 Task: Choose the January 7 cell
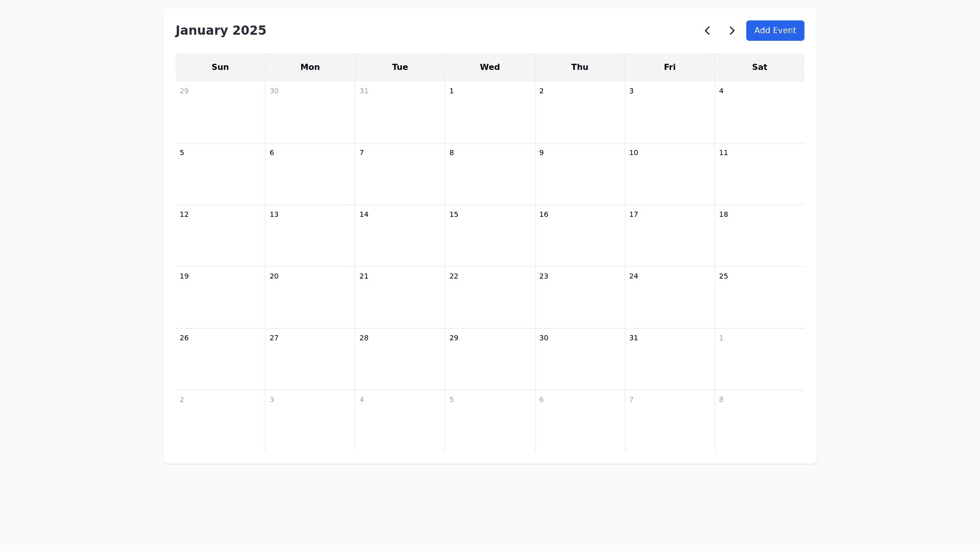(x=400, y=174)
